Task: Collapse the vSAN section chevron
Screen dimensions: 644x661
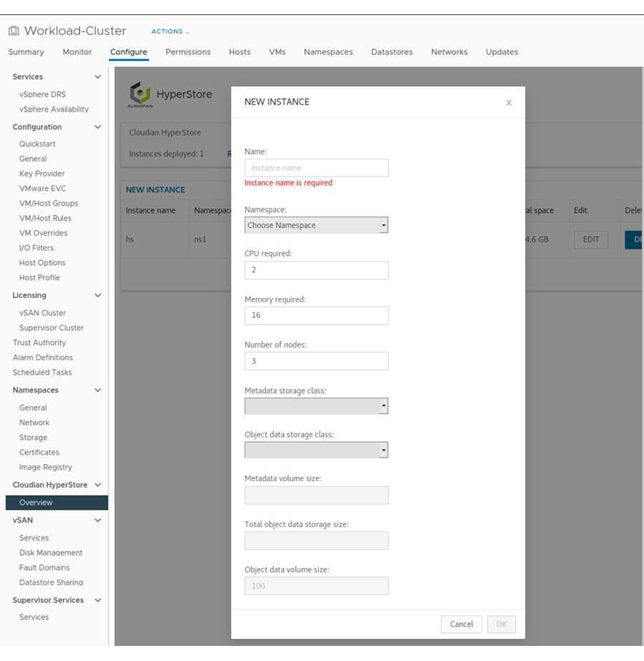Action: coord(98,520)
